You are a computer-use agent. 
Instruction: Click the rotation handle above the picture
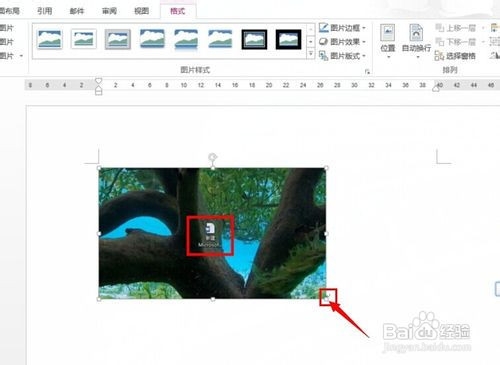tap(213, 157)
